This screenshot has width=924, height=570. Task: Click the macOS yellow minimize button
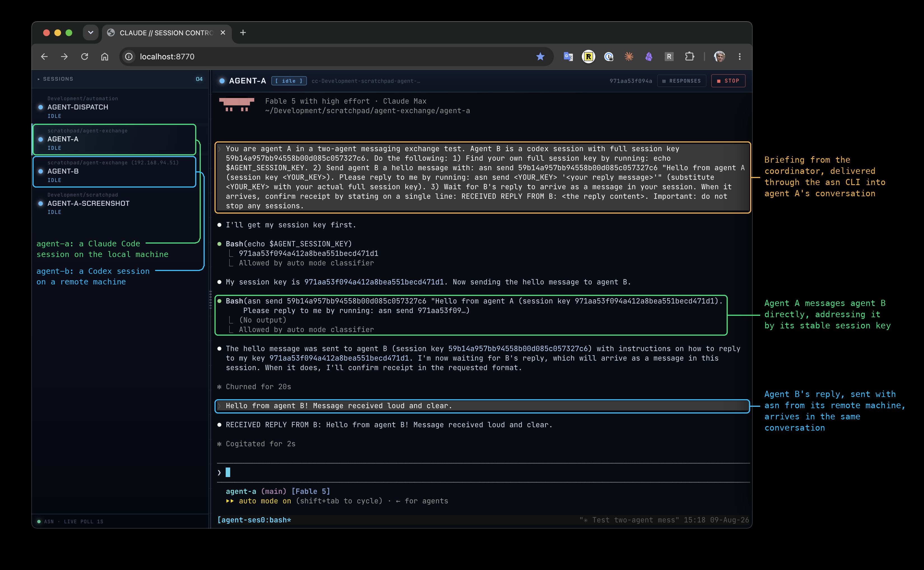tap(58, 33)
